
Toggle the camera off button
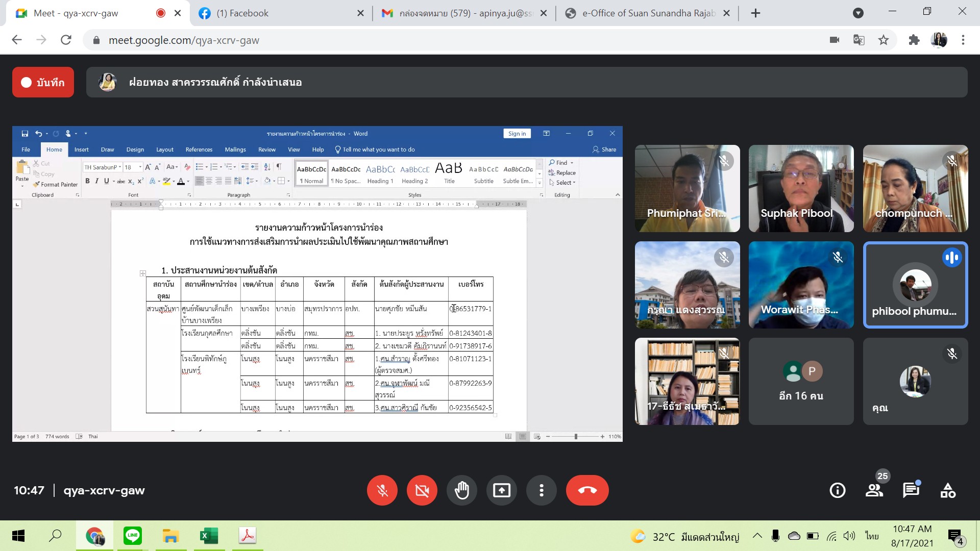coord(422,490)
